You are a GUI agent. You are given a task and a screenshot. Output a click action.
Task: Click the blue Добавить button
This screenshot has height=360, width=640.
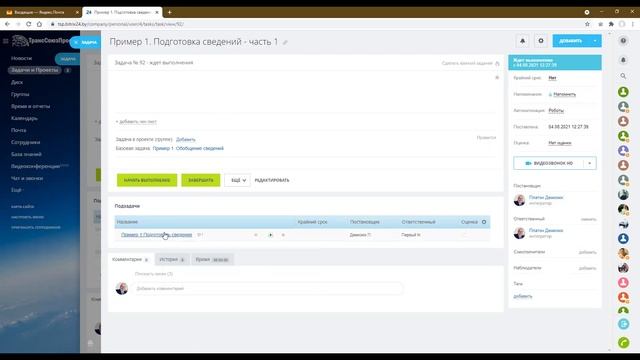tap(571, 41)
